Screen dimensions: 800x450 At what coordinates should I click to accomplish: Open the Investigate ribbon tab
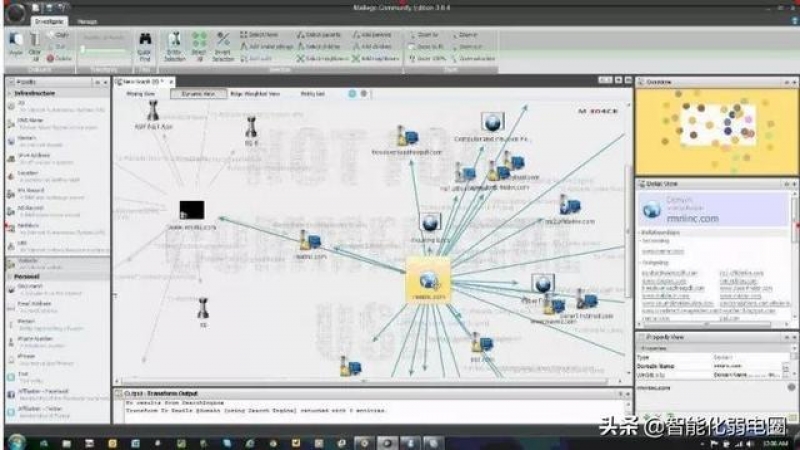[x=49, y=20]
